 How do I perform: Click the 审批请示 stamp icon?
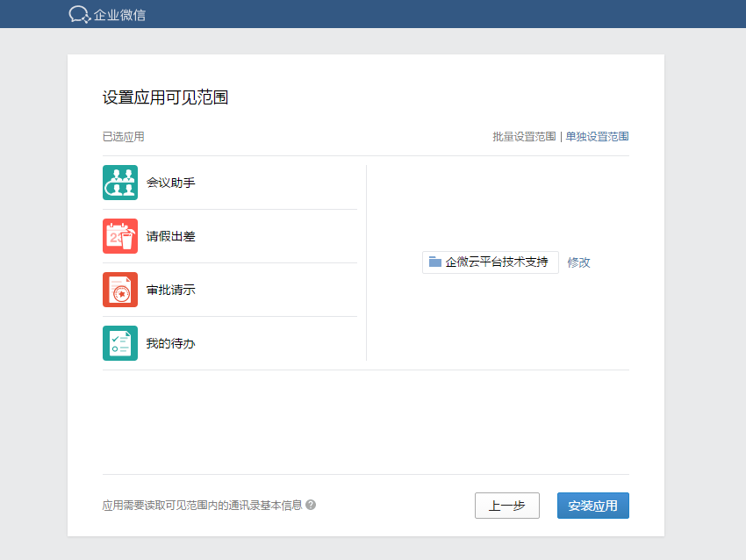tap(120, 290)
